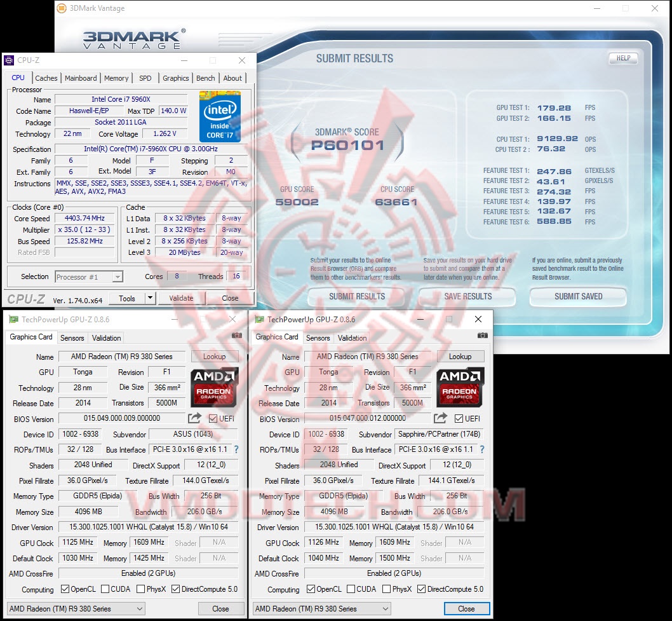672x621 pixels.
Task: Open GPU selector dropdown in left GPU-Z
Action: 76,608
